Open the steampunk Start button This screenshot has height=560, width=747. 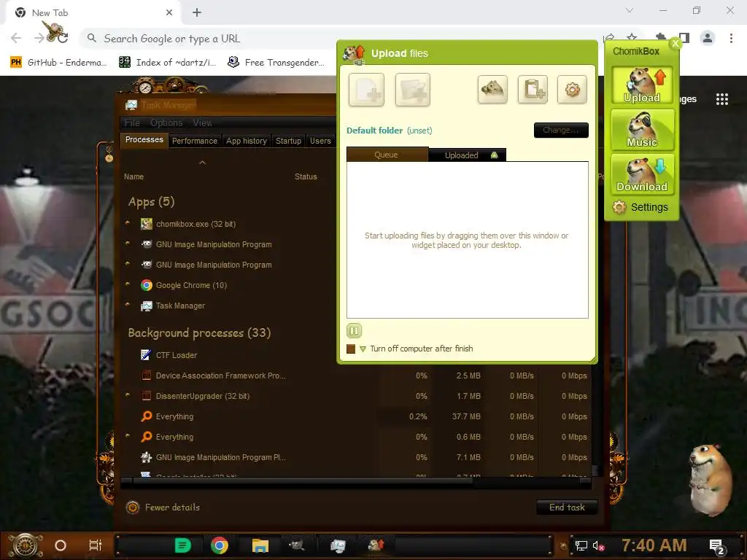(26, 545)
